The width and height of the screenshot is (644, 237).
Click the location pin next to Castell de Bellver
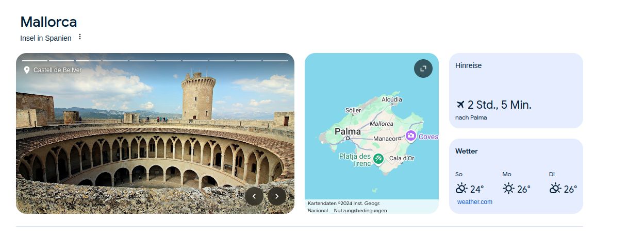[x=27, y=70]
